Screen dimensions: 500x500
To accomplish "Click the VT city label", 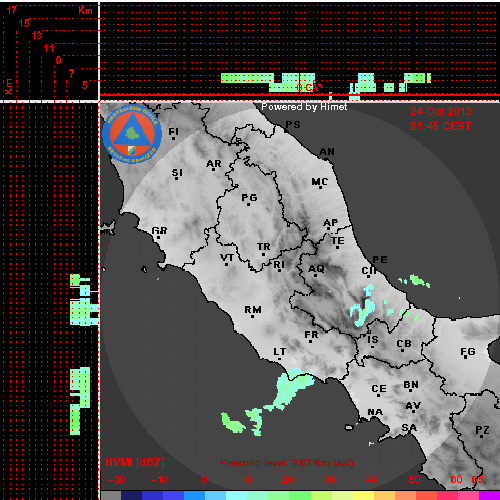I will pyautogui.click(x=227, y=258).
